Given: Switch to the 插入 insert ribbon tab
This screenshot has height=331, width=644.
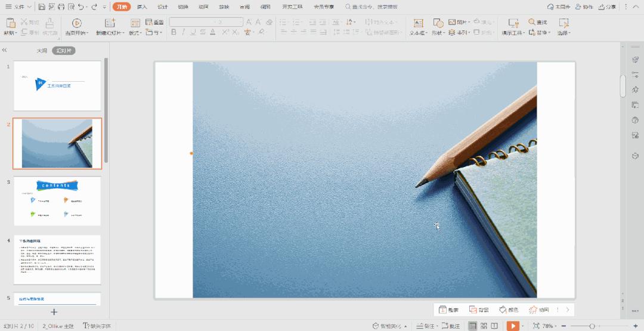Looking at the screenshot, I should [x=142, y=7].
